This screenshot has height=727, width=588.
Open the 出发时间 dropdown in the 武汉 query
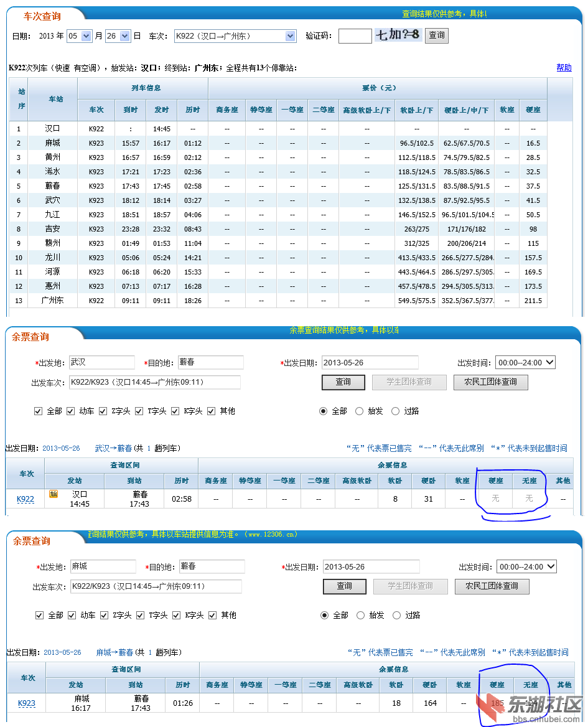[x=525, y=363]
